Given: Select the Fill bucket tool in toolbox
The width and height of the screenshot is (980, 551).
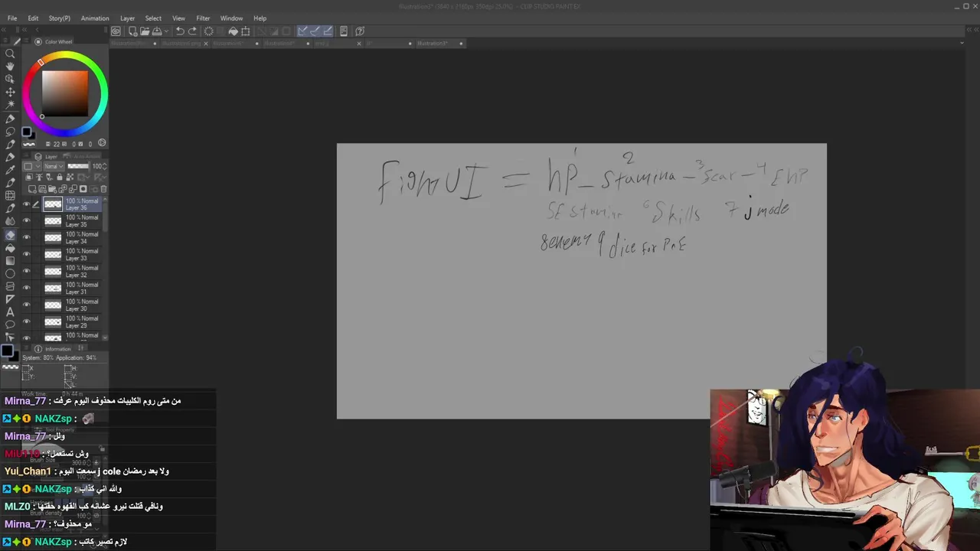Looking at the screenshot, I should 10,248.
